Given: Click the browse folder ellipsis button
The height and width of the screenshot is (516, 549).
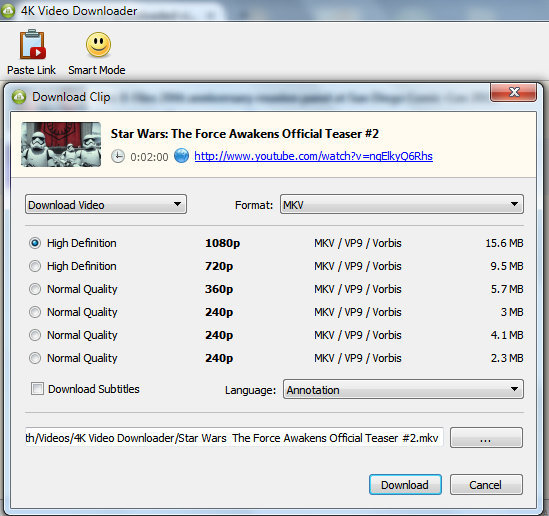Looking at the screenshot, I should pos(486,438).
